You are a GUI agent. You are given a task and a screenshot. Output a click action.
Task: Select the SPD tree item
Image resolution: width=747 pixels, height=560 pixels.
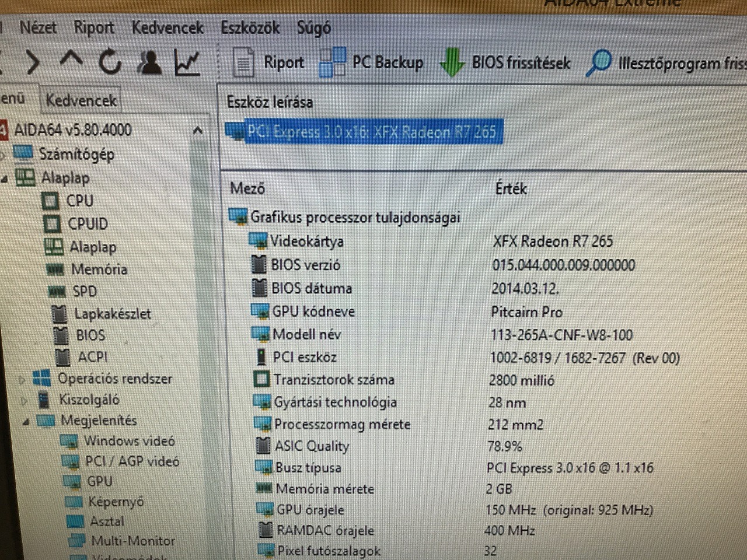85,291
